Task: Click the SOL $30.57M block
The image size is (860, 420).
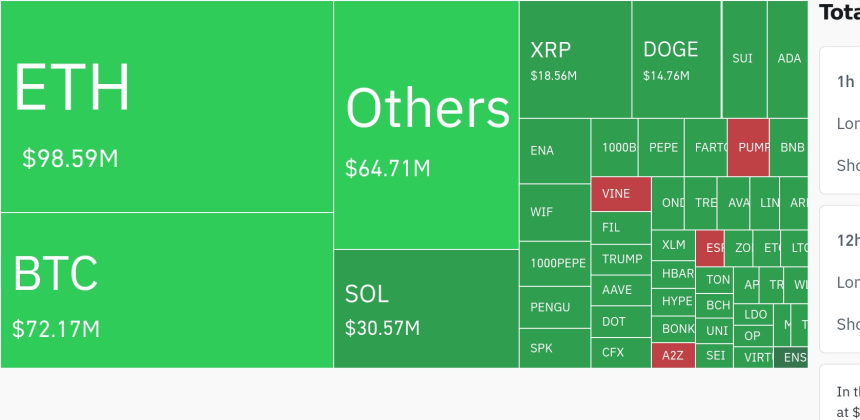Action: 426,308
